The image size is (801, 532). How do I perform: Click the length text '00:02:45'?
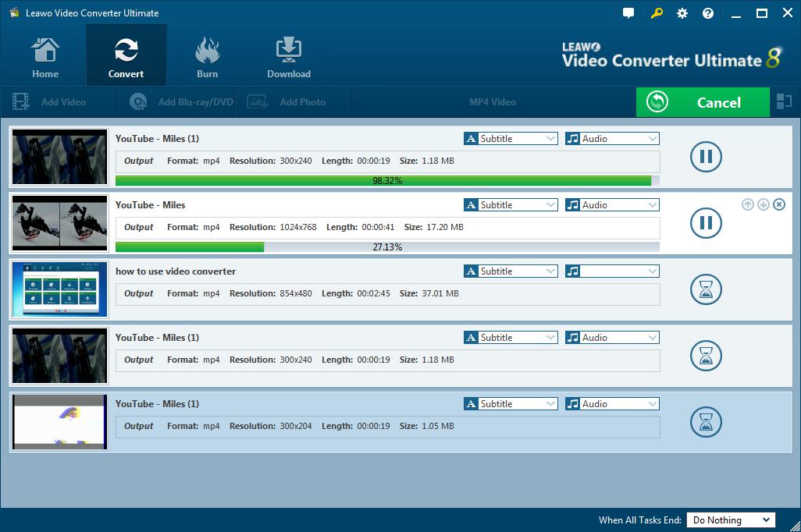click(373, 293)
